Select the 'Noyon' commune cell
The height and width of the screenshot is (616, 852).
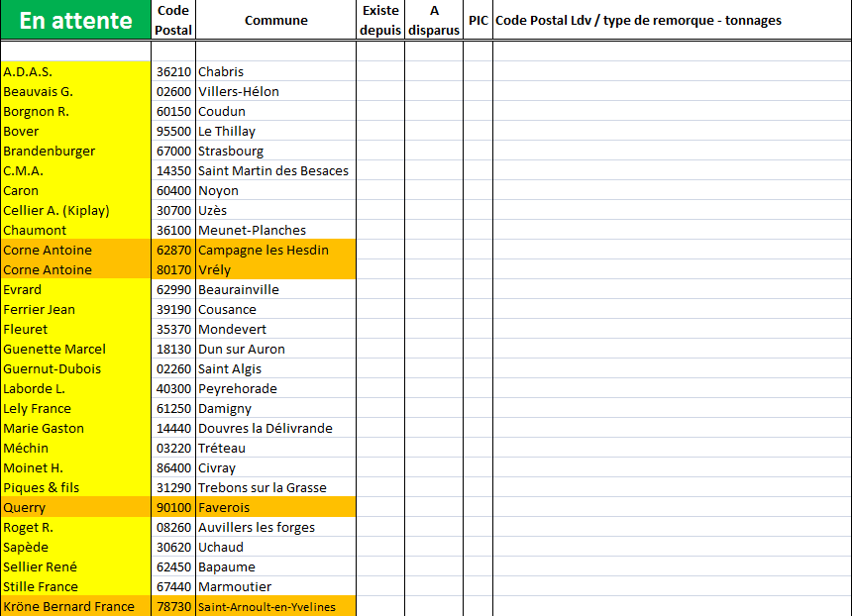coord(275,191)
